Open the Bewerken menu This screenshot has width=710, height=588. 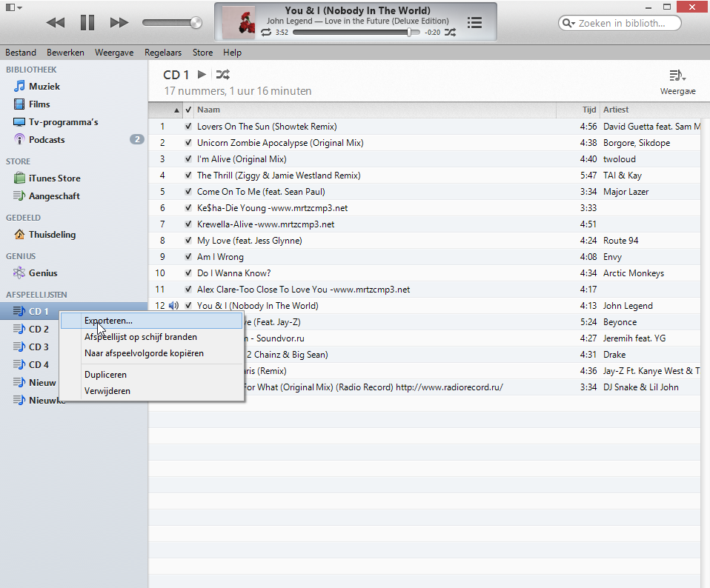pos(65,53)
